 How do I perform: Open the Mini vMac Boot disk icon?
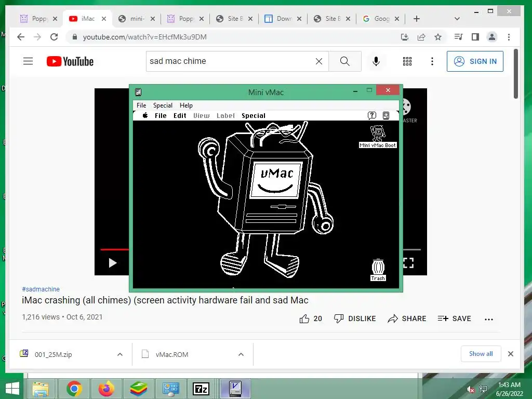click(x=378, y=137)
